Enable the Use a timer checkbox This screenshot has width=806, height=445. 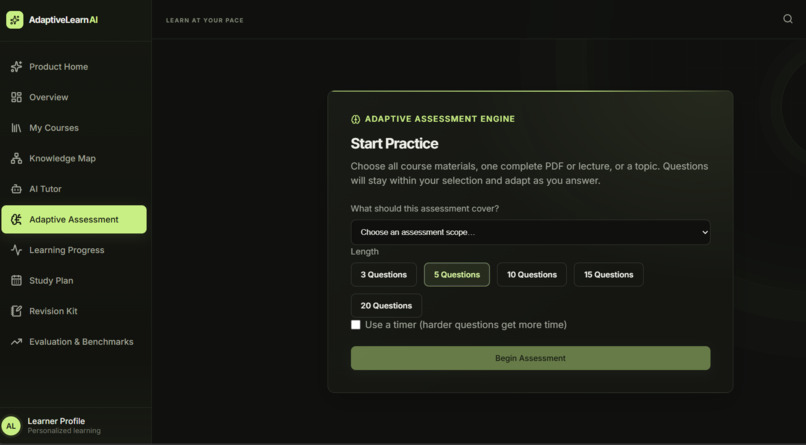tap(355, 325)
